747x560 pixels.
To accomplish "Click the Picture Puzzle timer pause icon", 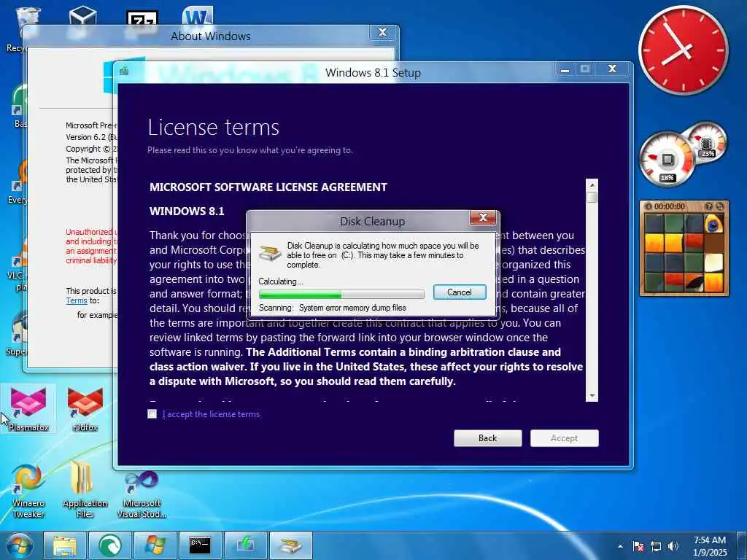I will coord(649,206).
